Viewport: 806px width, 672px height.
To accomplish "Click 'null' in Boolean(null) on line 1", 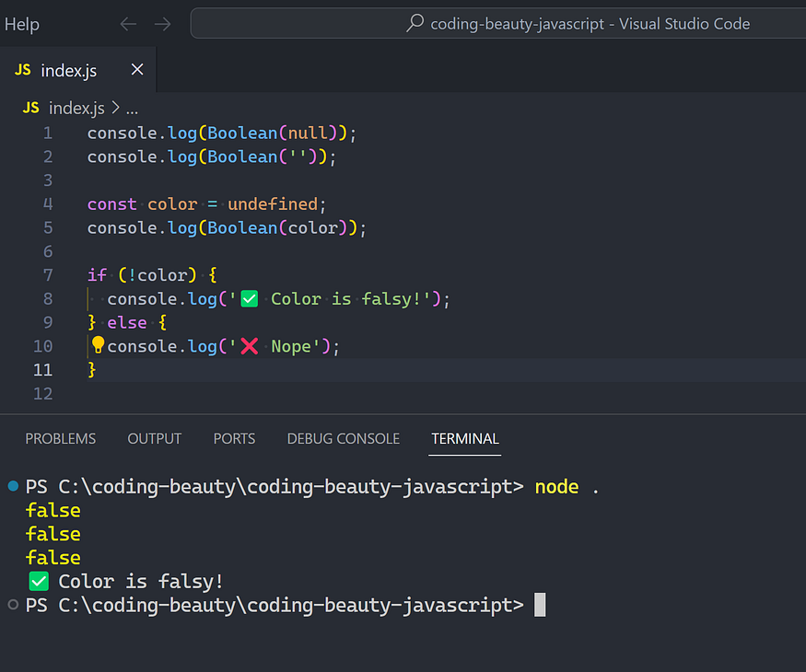I will point(308,133).
